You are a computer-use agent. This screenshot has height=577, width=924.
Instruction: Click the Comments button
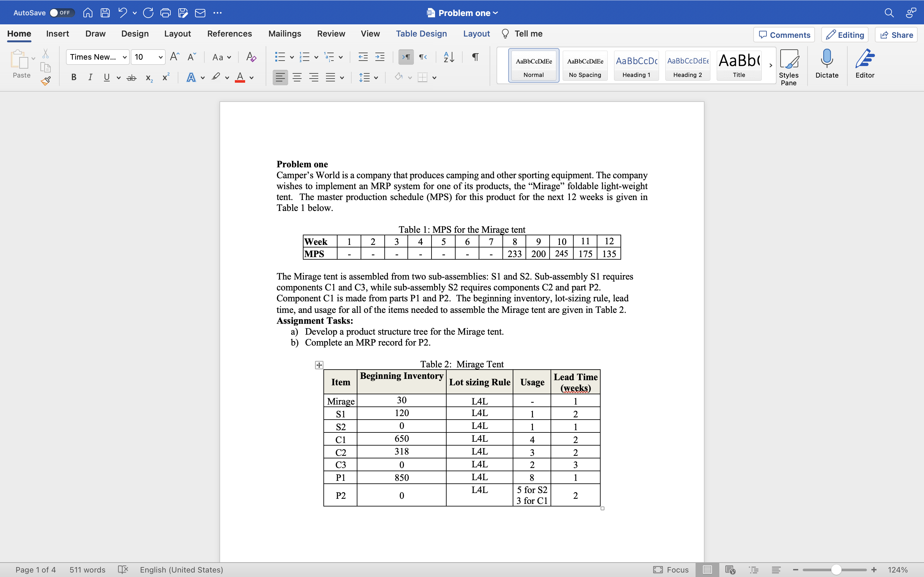[784, 35]
